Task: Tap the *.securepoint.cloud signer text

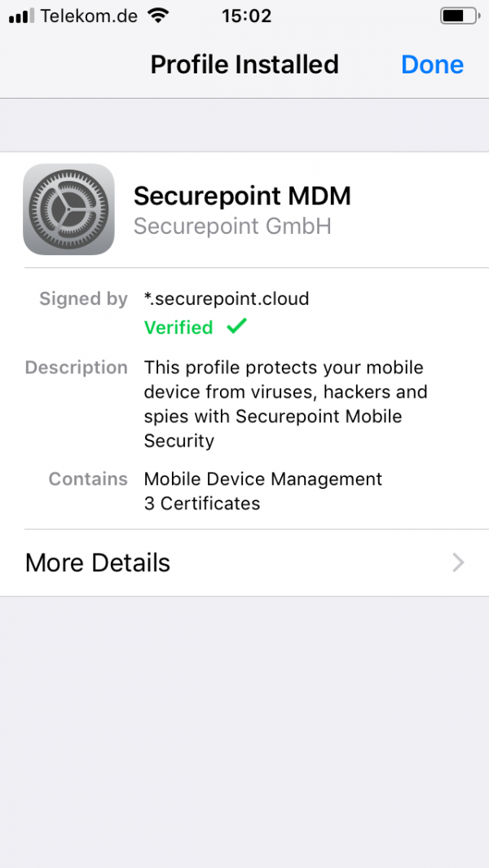Action: 227,298
